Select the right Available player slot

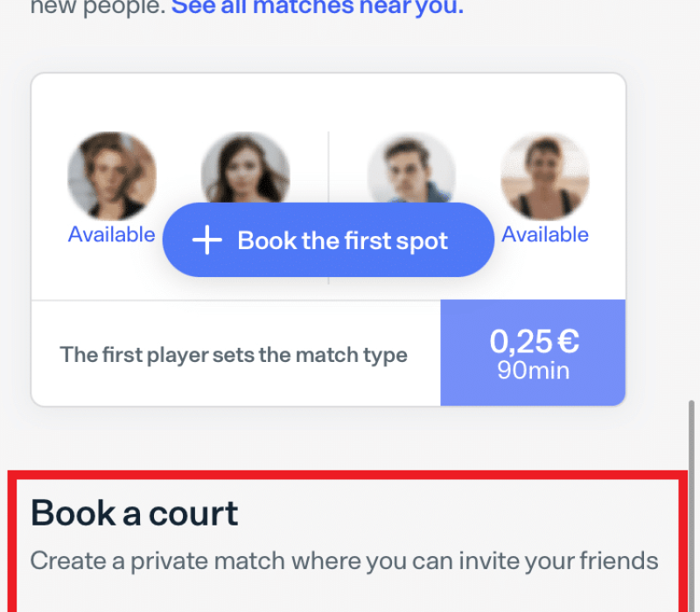[x=544, y=234]
